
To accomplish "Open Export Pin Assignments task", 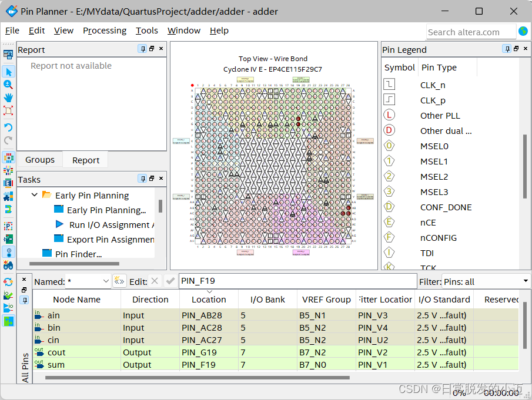I will [111, 239].
